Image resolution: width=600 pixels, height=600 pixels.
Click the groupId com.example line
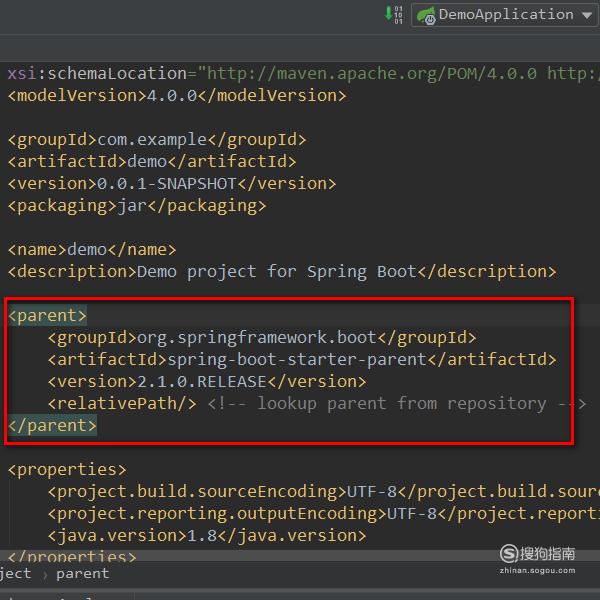(157, 140)
